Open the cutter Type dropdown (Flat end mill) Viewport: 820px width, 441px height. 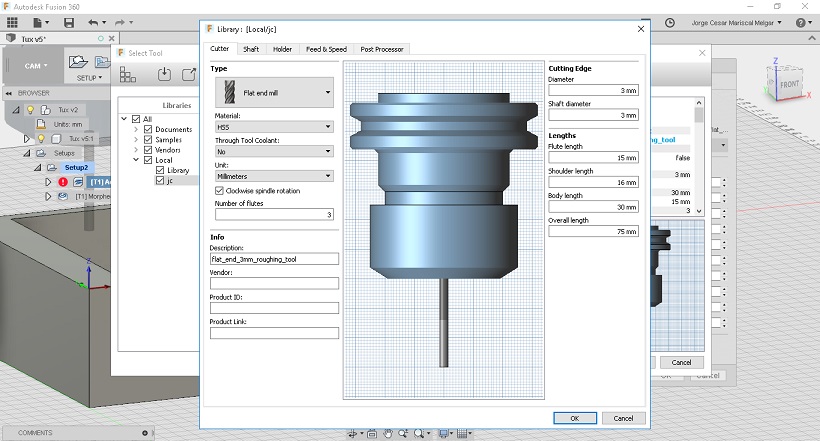pos(275,93)
